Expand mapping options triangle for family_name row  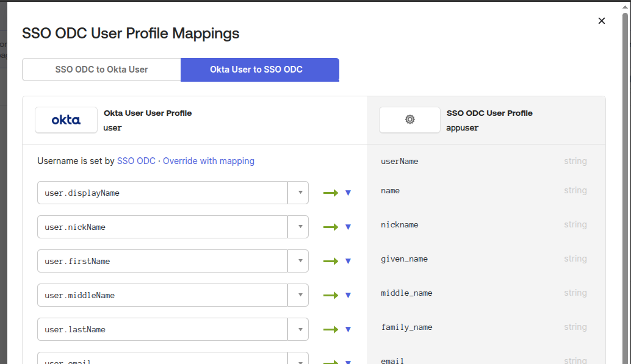click(x=348, y=330)
